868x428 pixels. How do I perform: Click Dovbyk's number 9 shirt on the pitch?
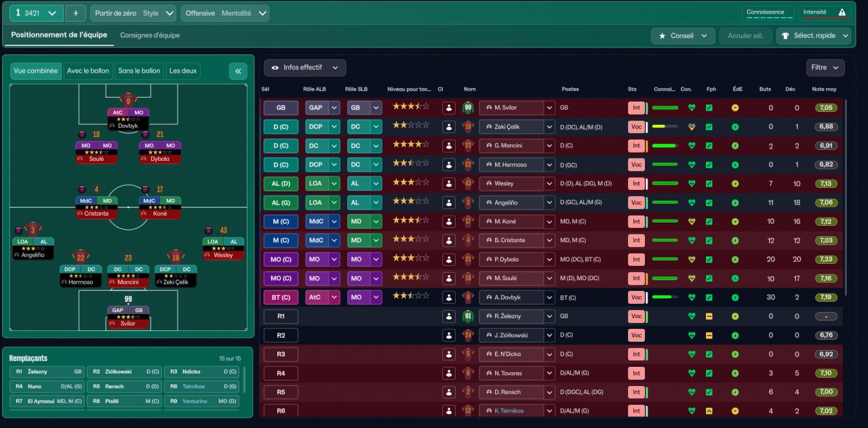click(127, 100)
